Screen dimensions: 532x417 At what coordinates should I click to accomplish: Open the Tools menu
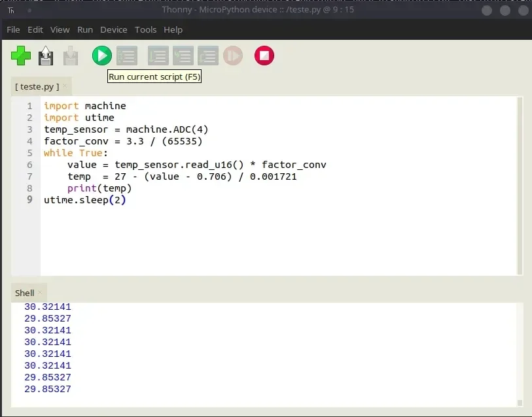[145, 30]
